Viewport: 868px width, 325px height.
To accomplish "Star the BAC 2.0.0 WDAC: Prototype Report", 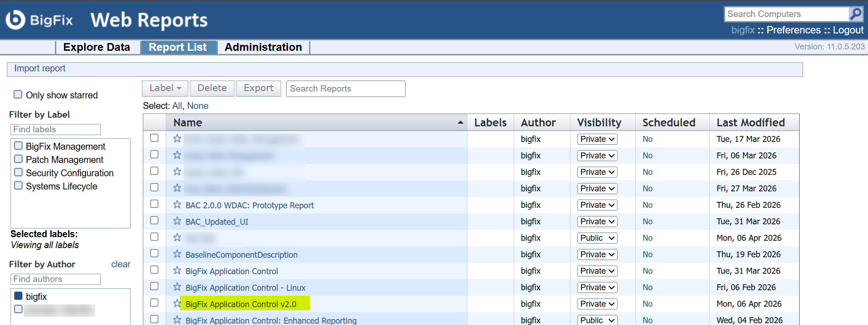I will click(x=177, y=205).
